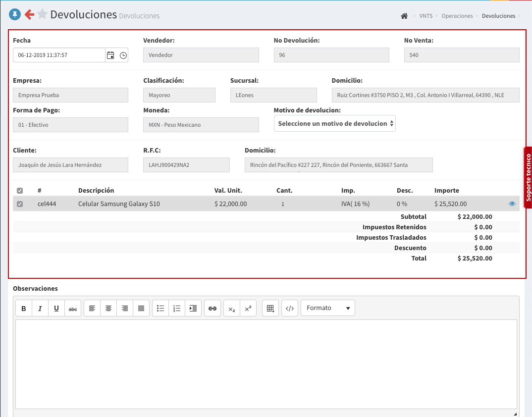Toggle the select-all items checkbox
Viewport: 532px width, 417px height.
point(20,191)
